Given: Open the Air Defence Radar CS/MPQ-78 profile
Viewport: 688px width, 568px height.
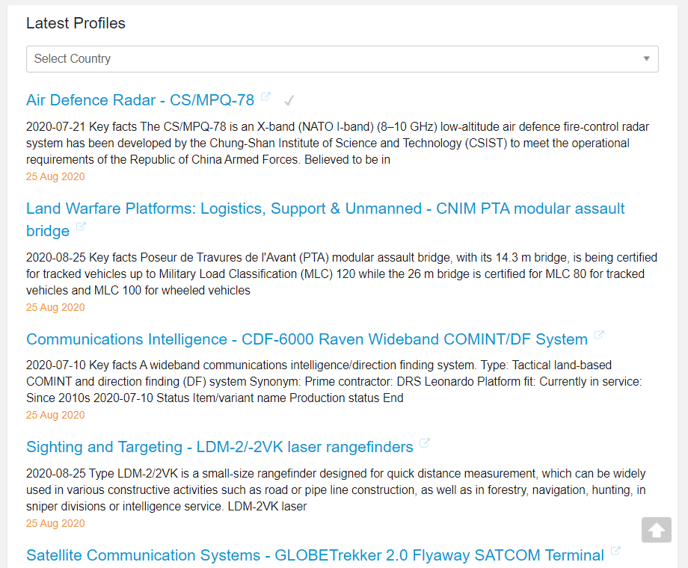Looking at the screenshot, I should (x=140, y=100).
